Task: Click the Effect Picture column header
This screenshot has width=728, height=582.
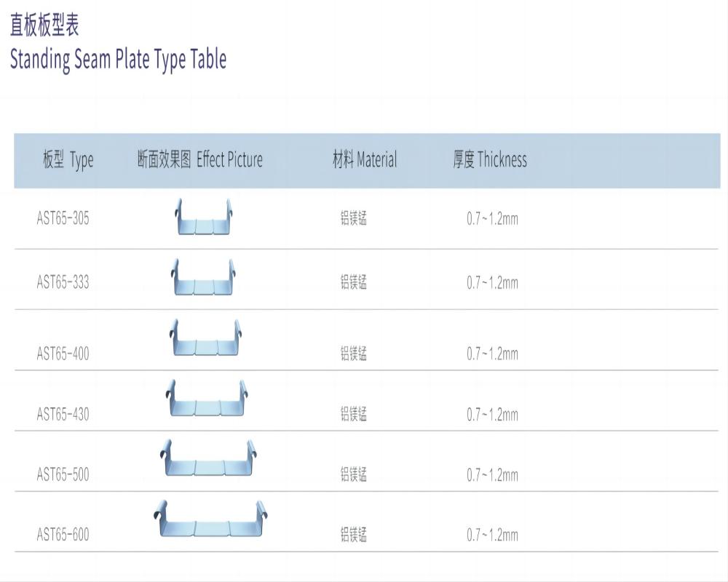Action: [200, 160]
